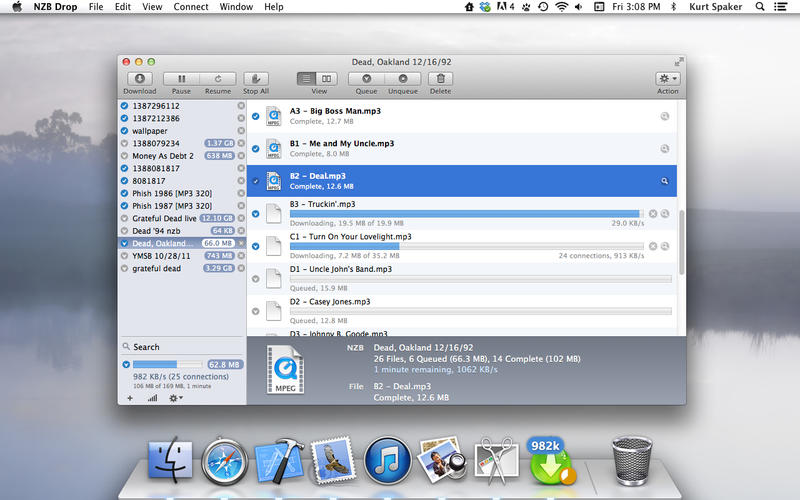Delete selected item with trash icon
800x500 pixels.
pos(440,79)
